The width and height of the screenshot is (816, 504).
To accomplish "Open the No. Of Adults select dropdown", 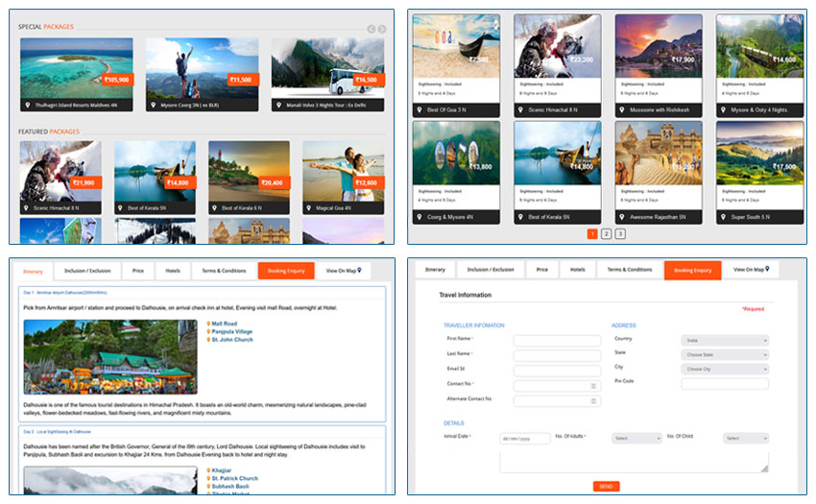I will tap(636, 439).
